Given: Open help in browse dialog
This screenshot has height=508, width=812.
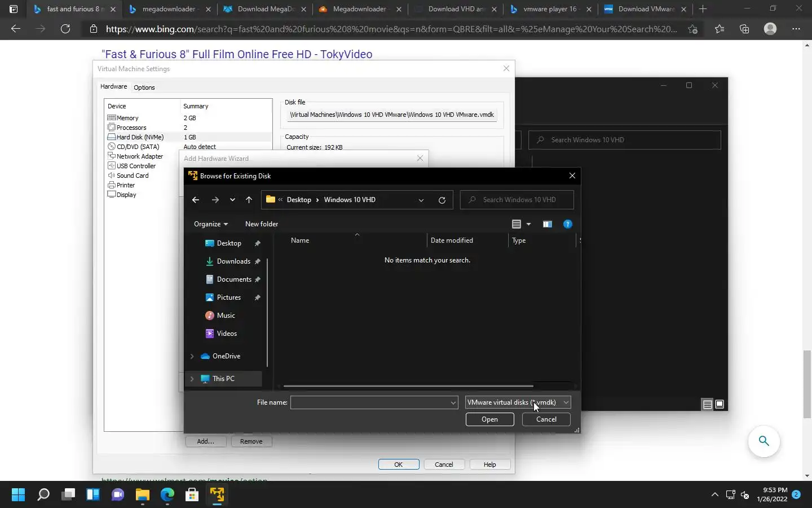Looking at the screenshot, I should click(568, 224).
